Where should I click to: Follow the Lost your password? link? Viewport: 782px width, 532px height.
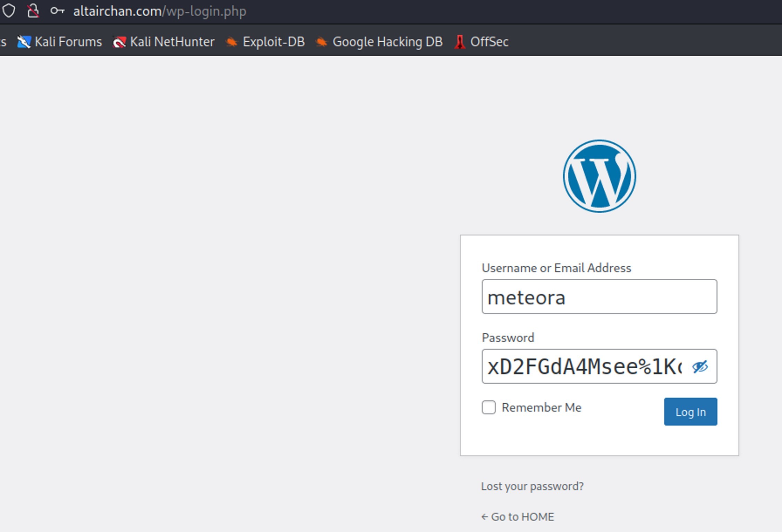point(532,486)
